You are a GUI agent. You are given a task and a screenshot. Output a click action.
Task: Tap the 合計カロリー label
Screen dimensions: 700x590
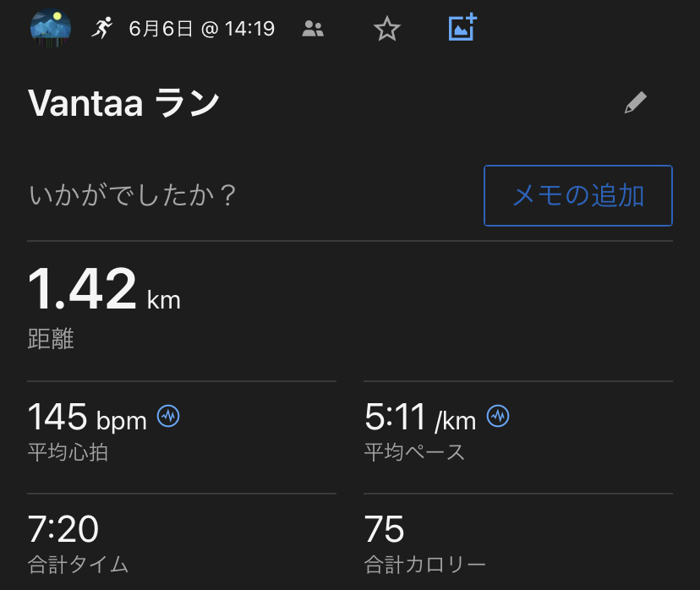424,564
